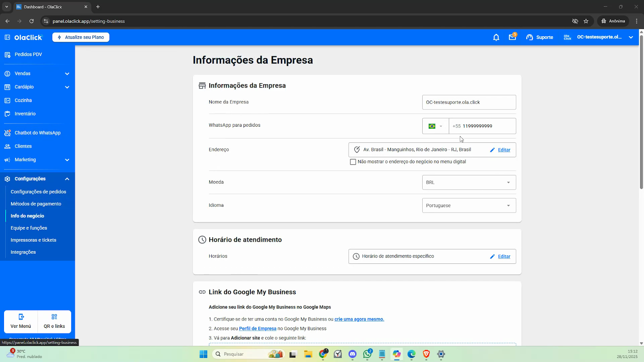Open Chatbot do WhatsApp in sidebar
Image resolution: width=644 pixels, height=362 pixels.
[37, 133]
